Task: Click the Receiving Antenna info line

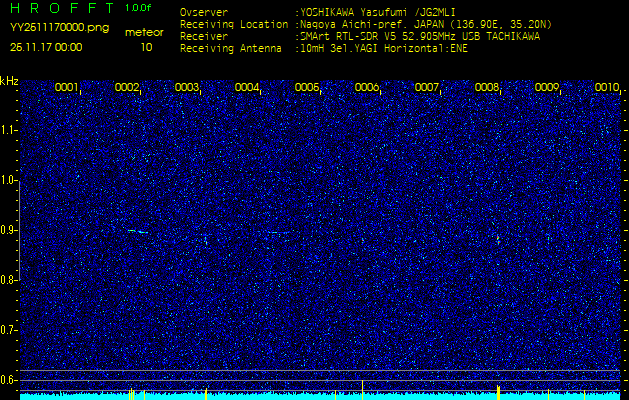Action: pyautogui.click(x=324, y=49)
